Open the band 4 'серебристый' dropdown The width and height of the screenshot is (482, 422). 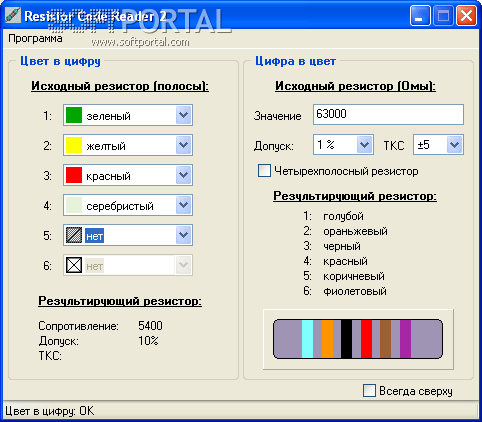[x=183, y=205]
